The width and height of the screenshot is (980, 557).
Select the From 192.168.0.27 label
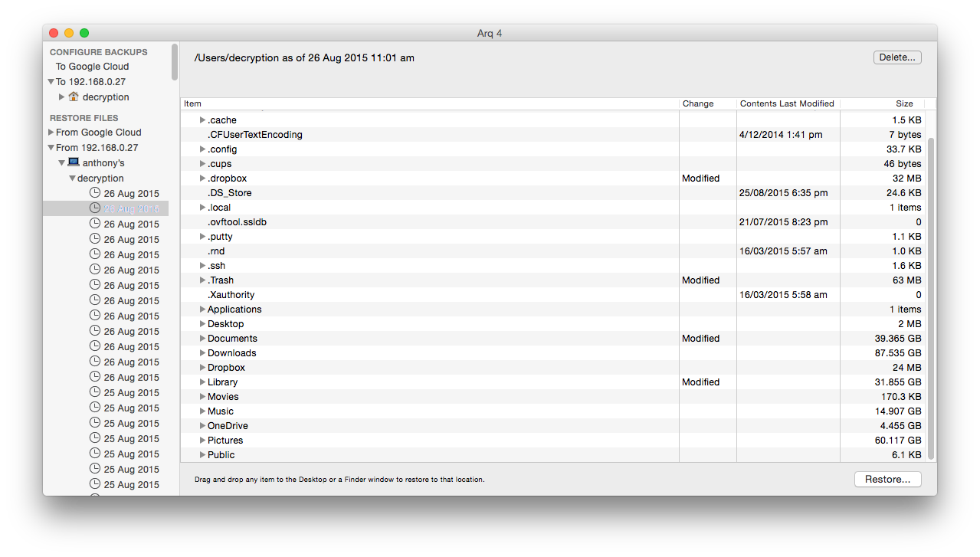(x=97, y=148)
